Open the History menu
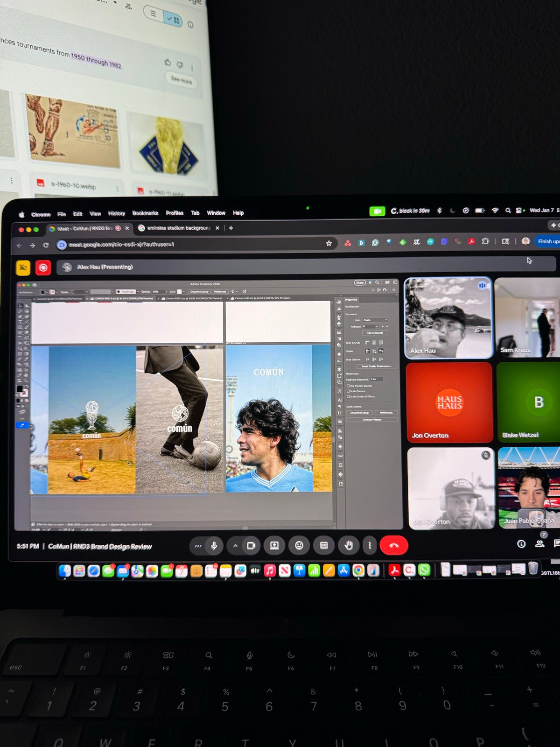This screenshot has height=747, width=560. [x=117, y=213]
